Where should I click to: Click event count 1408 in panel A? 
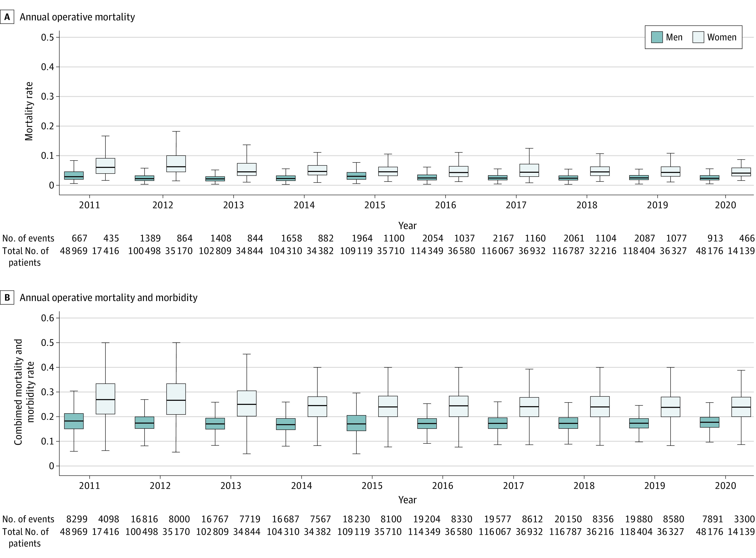(221, 239)
